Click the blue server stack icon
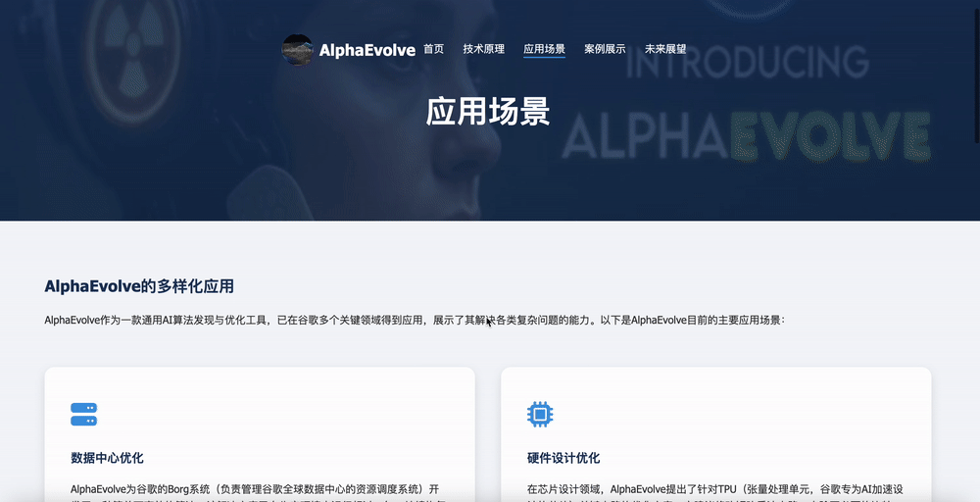The width and height of the screenshot is (980, 502). 83,415
